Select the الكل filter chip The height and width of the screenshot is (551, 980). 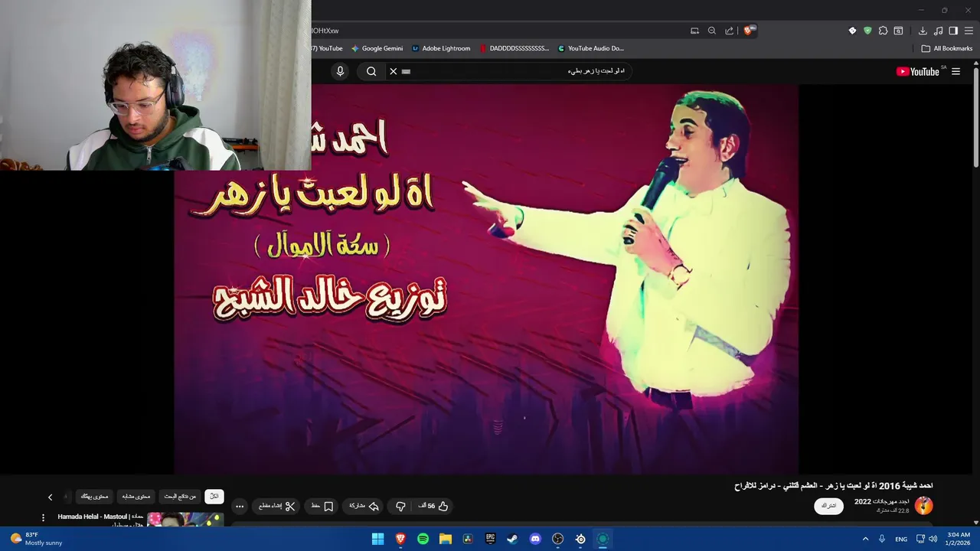214,496
